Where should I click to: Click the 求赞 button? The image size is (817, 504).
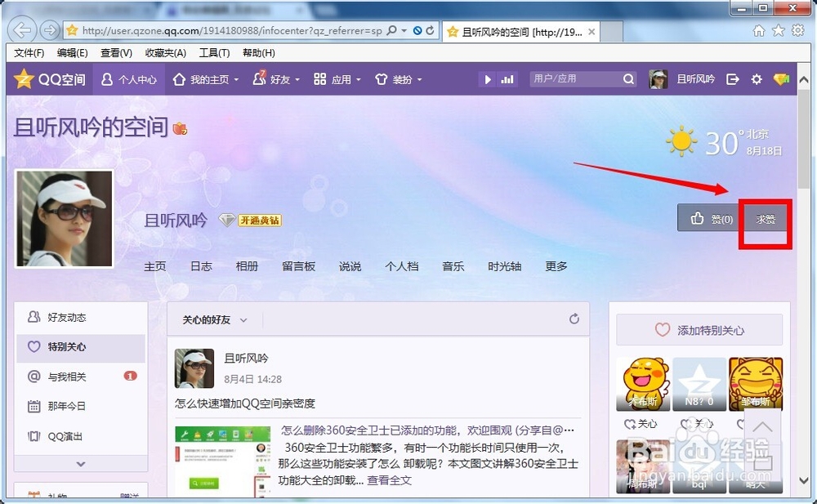764,219
